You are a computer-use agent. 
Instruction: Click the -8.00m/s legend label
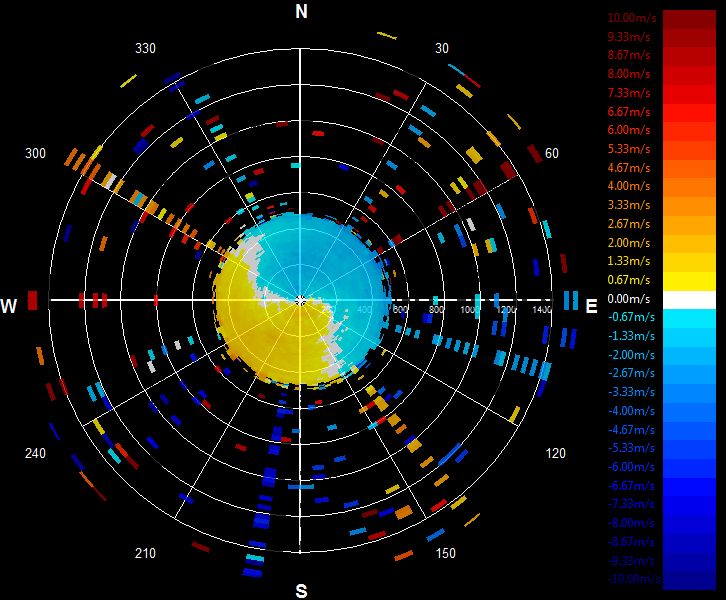point(631,523)
